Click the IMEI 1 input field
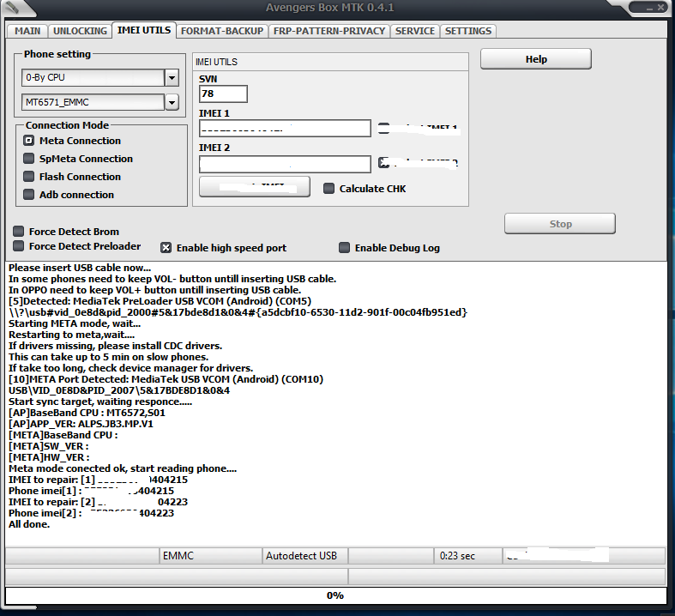The width and height of the screenshot is (675, 616). tap(285, 129)
